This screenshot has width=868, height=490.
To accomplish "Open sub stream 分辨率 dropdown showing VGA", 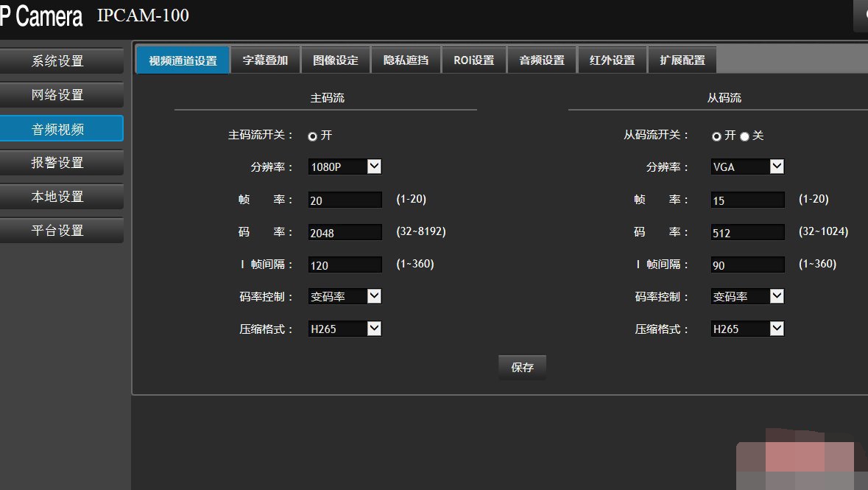I will [x=748, y=167].
